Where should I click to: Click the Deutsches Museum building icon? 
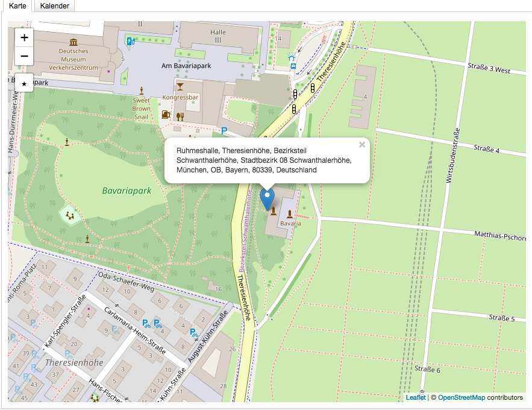point(74,42)
